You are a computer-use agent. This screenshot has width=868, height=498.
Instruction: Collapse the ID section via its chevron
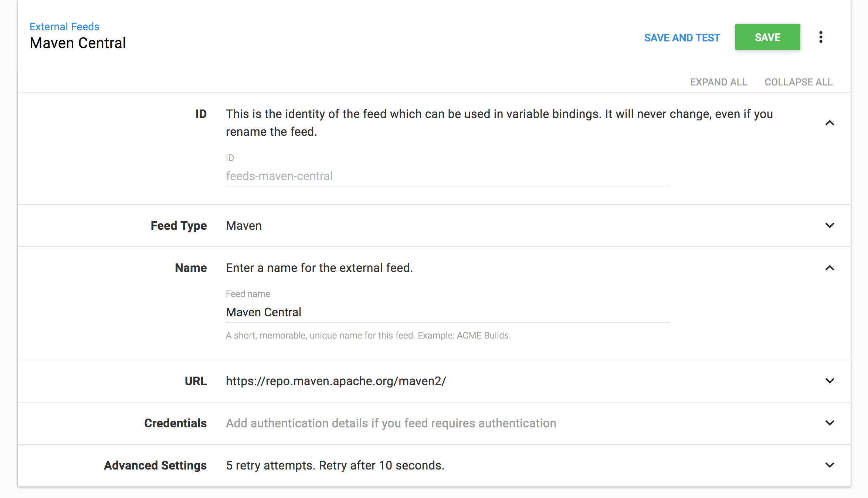[x=830, y=123]
